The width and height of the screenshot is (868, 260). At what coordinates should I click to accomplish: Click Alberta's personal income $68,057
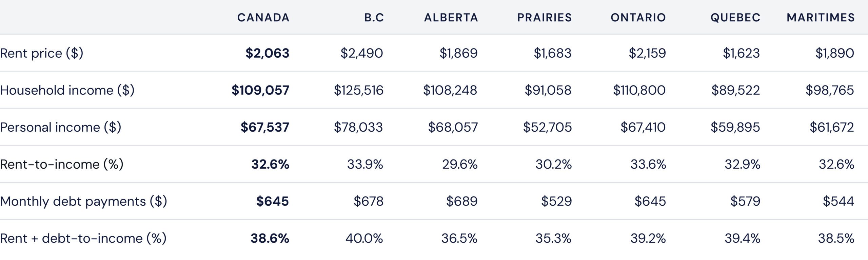coord(453,127)
